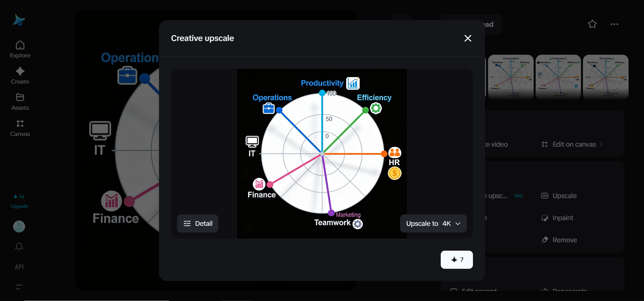Screen dimensions: 644x301
Task: Select the rightmost radar chart thumbnail
Action: coord(605,77)
